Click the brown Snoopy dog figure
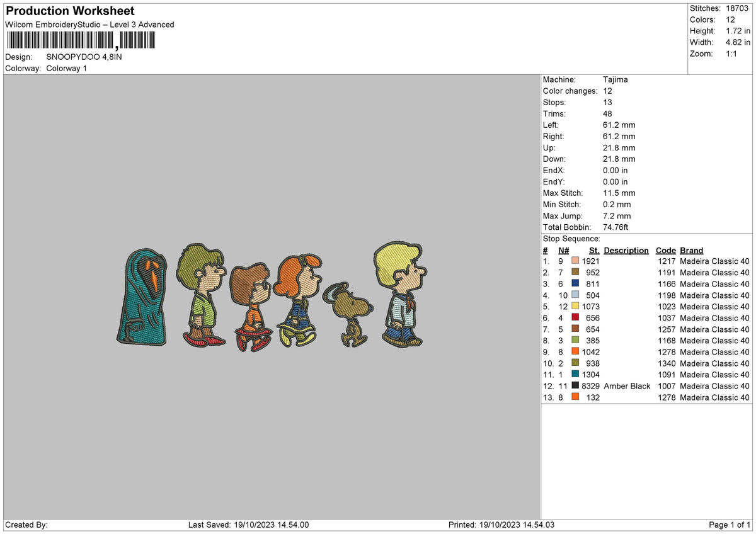Screen dimensions: 756x534 tap(347, 314)
